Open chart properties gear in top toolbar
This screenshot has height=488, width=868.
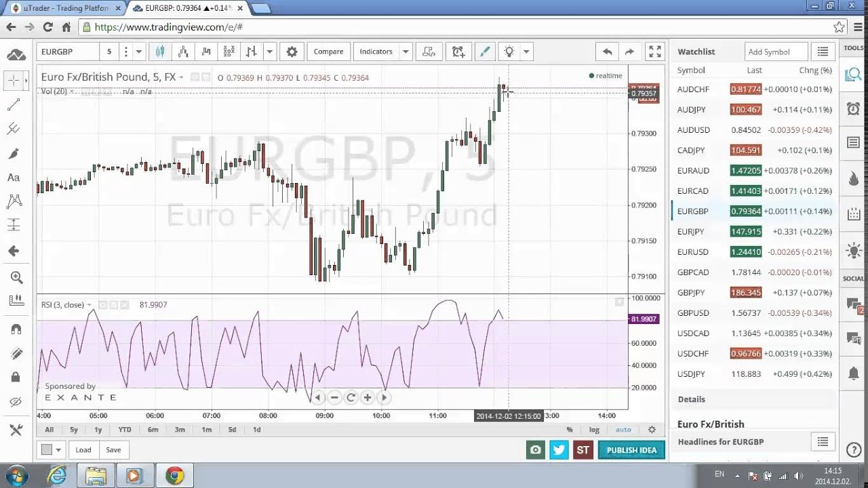(x=292, y=52)
